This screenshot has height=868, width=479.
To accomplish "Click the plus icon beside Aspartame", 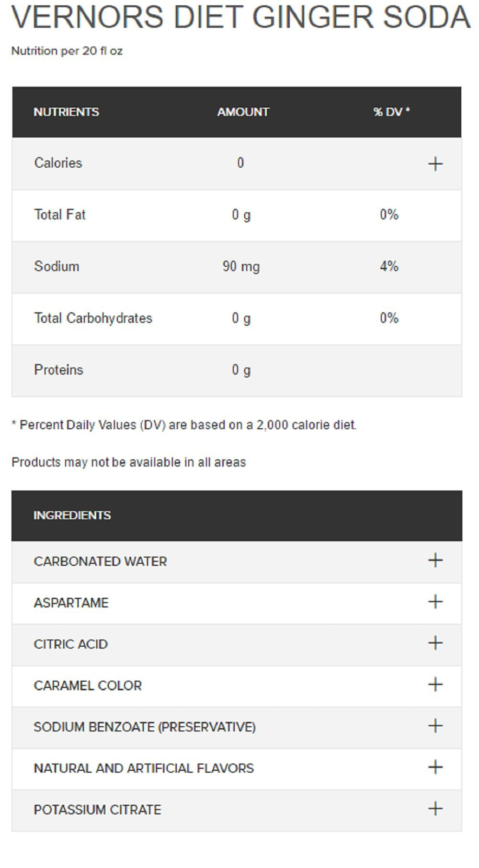I will tap(435, 602).
